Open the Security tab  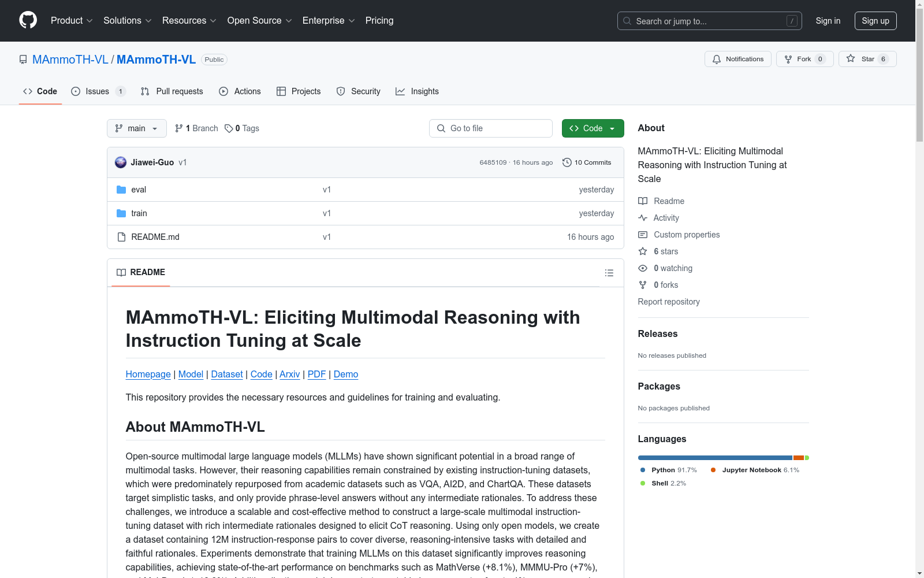tap(358, 91)
